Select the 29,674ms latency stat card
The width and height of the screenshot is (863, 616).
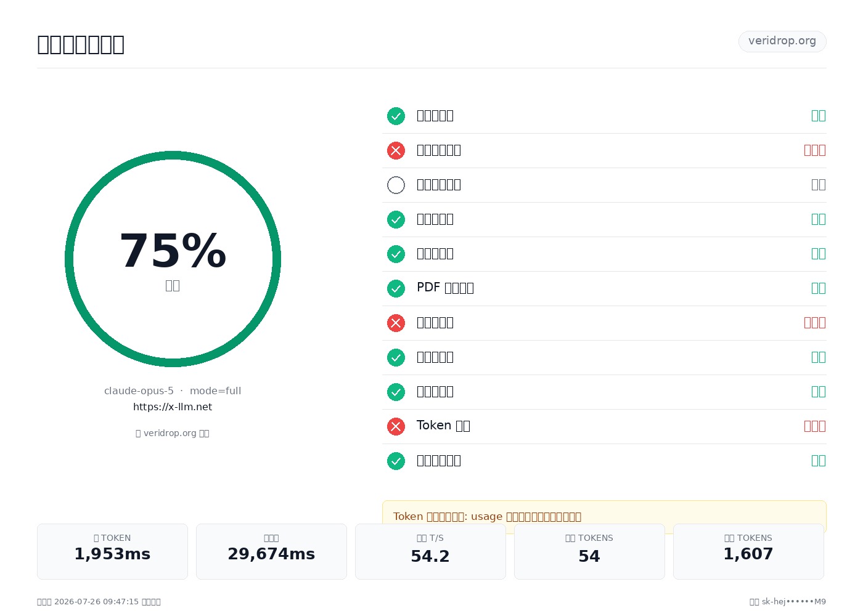tap(271, 551)
